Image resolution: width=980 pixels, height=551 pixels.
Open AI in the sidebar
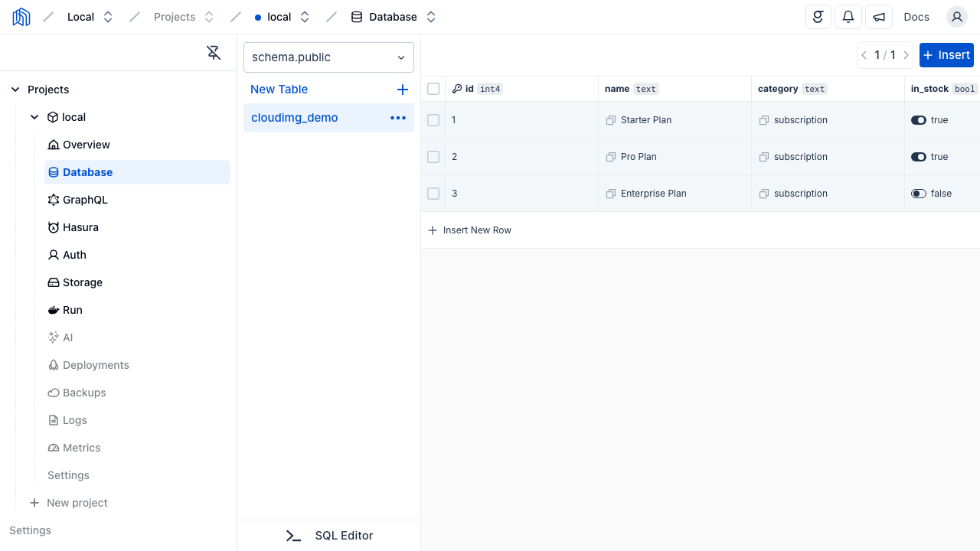pyautogui.click(x=138, y=337)
